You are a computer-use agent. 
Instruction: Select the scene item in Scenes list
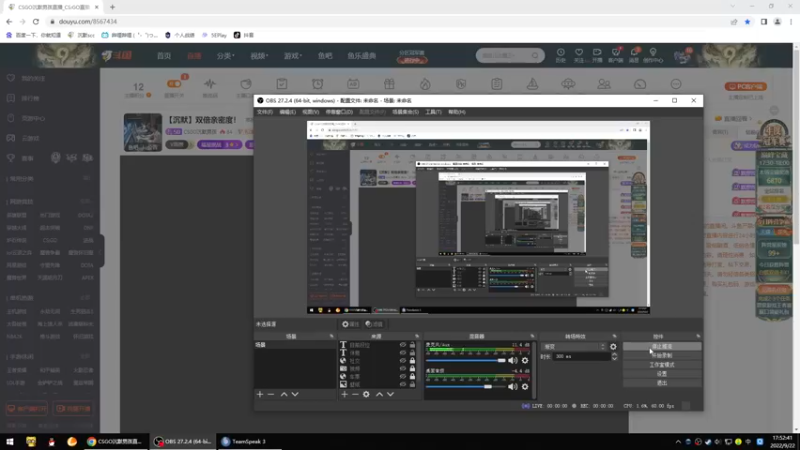pyautogui.click(x=295, y=345)
